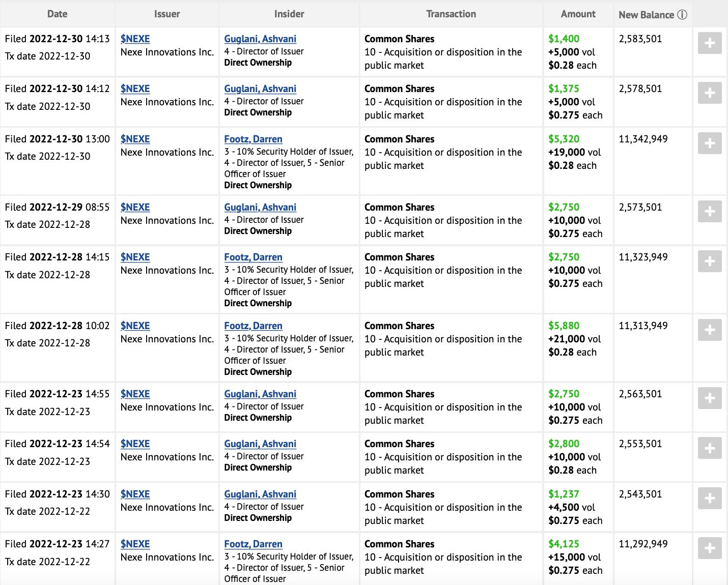728x585 pixels.
Task: Select the $5,320 amount value
Action: [x=564, y=139]
